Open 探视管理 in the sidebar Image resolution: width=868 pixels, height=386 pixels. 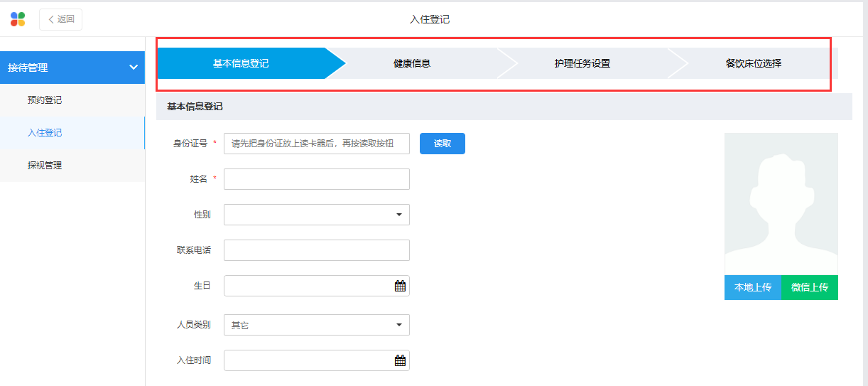pos(45,166)
